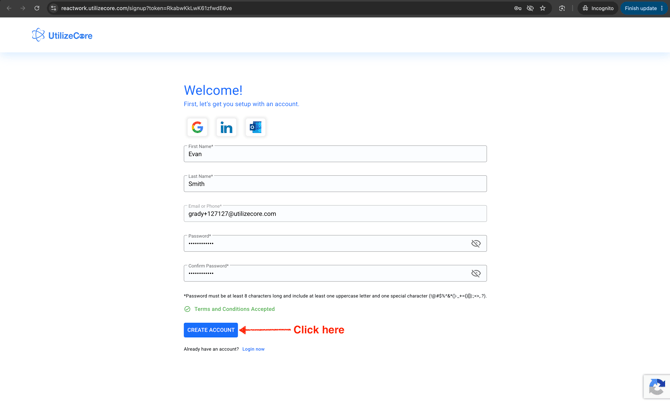Click the crossed-out eye tracking icon in address bar
Viewport: 670px width, 403px height.
tap(530, 8)
